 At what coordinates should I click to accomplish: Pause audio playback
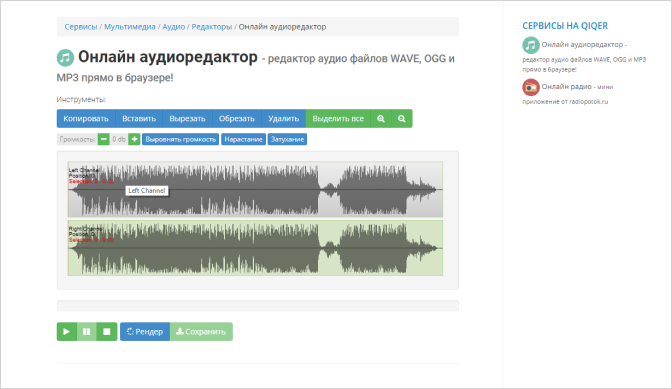point(87,332)
